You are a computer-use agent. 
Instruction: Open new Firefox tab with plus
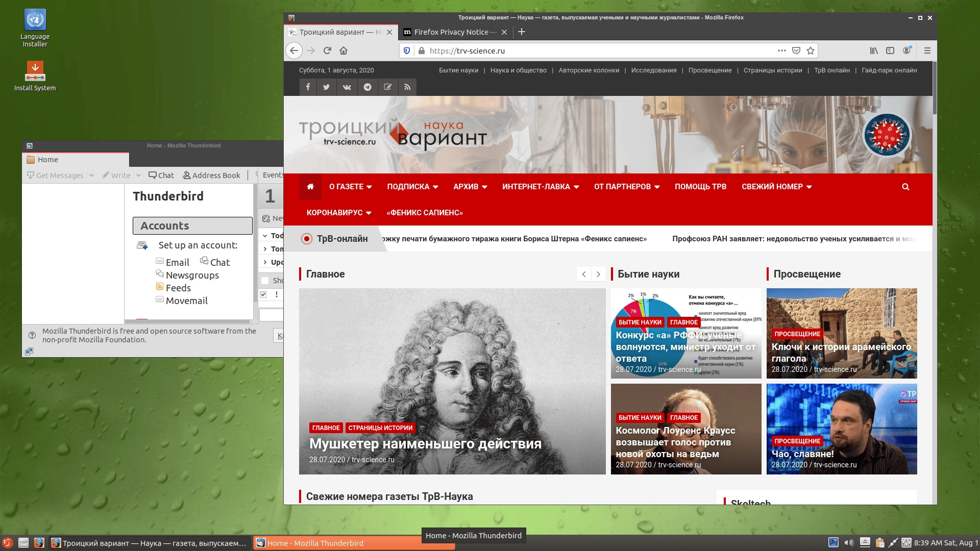coord(521,32)
